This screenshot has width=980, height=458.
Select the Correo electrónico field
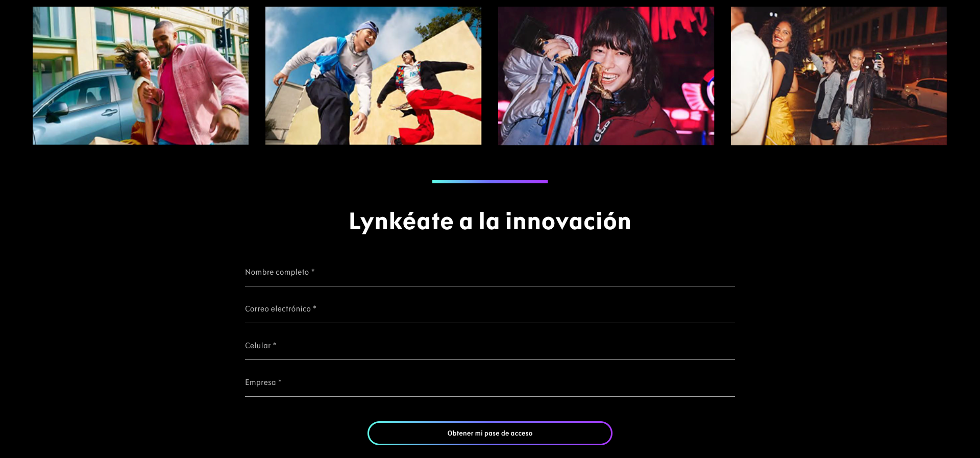[x=489, y=309]
